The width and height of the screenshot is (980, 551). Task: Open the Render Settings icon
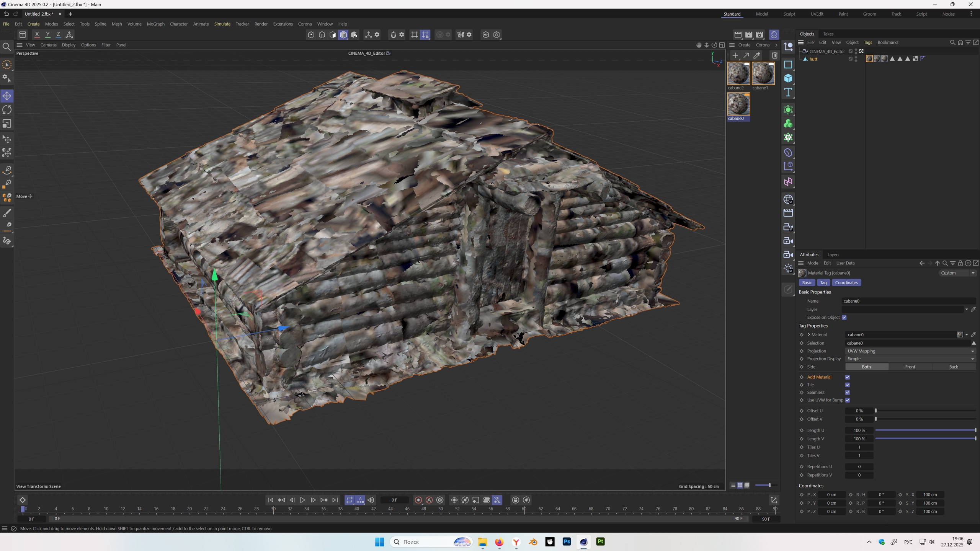(x=759, y=35)
